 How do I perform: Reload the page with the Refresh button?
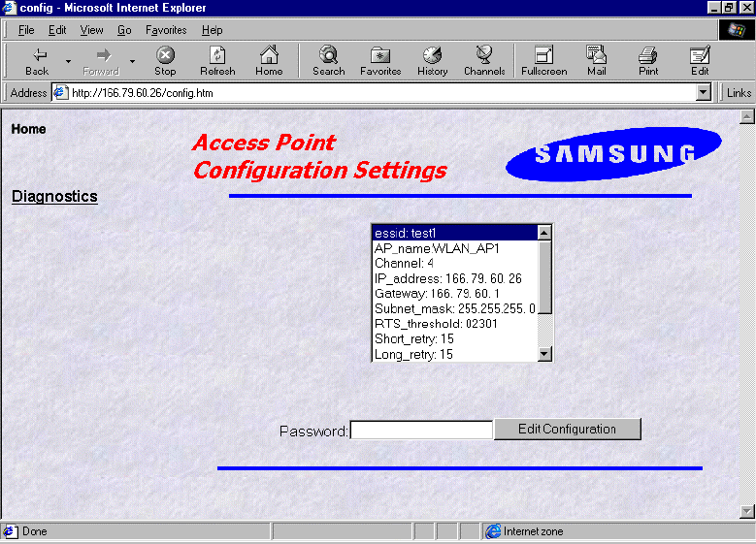[x=217, y=61]
